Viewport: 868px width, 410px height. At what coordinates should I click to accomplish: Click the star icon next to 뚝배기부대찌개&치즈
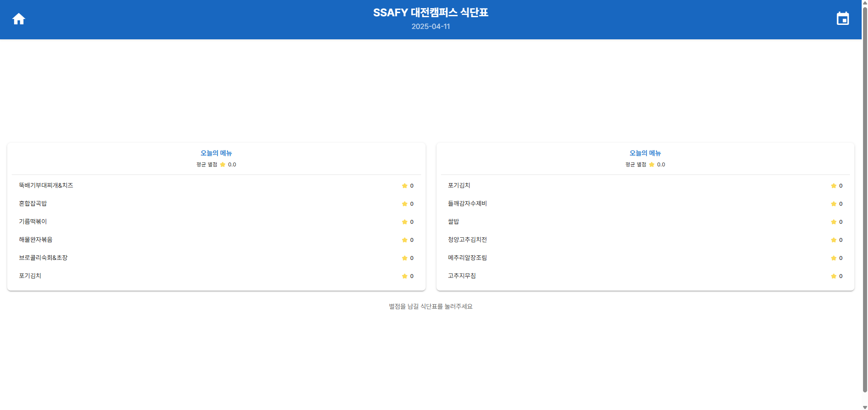tap(404, 186)
